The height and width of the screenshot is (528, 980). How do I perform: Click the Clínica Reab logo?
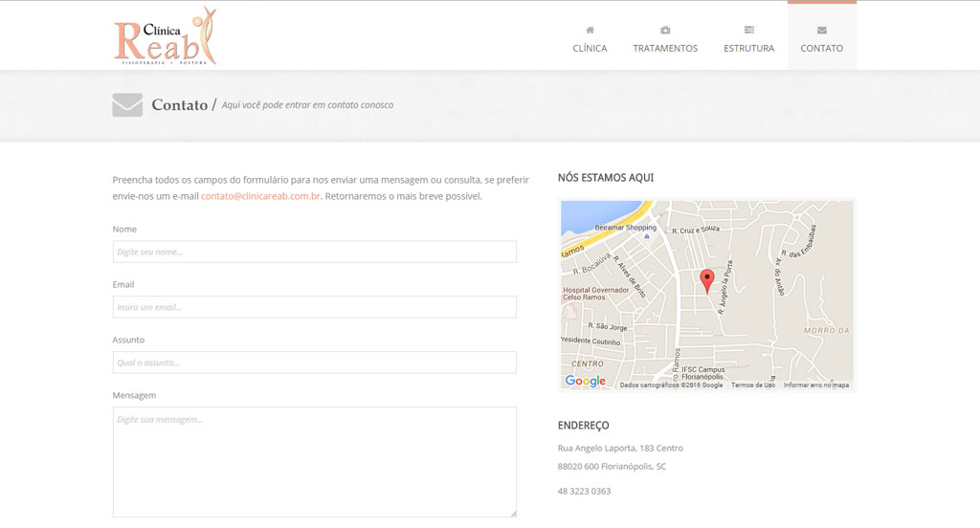tap(165, 36)
